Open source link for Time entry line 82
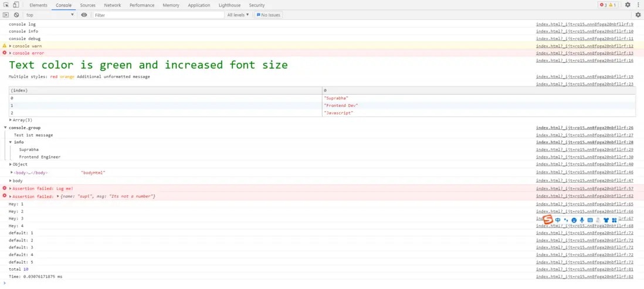This screenshot has width=644, height=289. click(584, 277)
